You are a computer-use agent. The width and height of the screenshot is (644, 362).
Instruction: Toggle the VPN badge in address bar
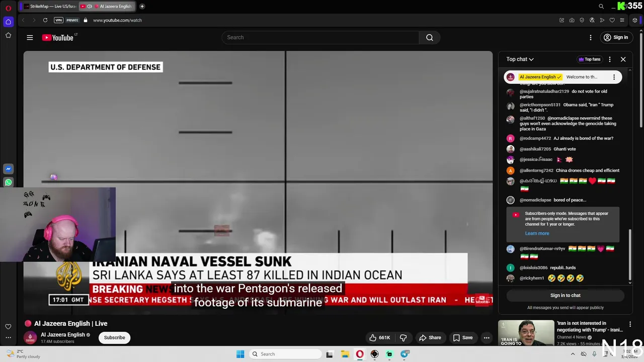tap(59, 20)
